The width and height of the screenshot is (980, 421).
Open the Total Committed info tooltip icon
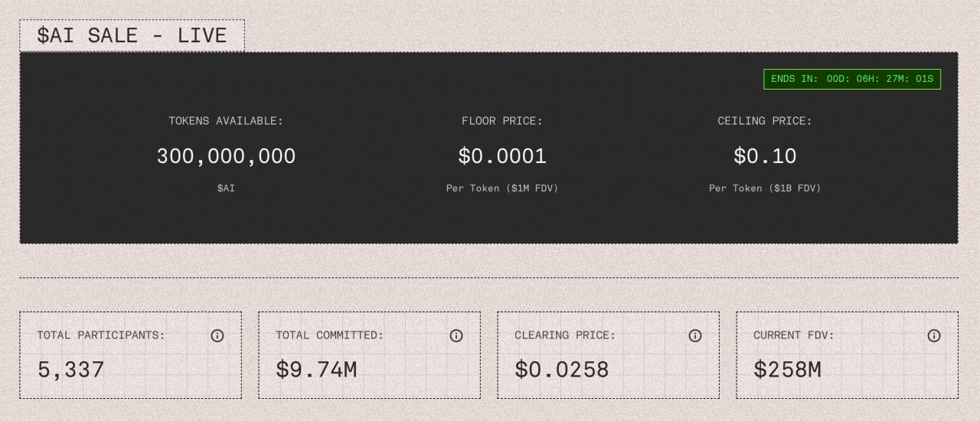click(x=456, y=335)
